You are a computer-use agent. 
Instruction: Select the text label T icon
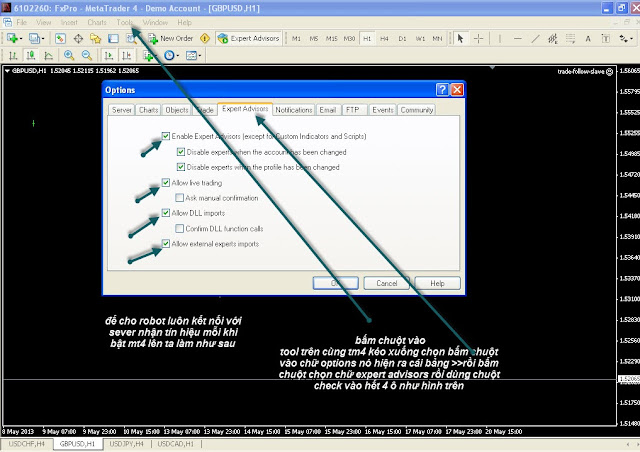tap(606, 38)
